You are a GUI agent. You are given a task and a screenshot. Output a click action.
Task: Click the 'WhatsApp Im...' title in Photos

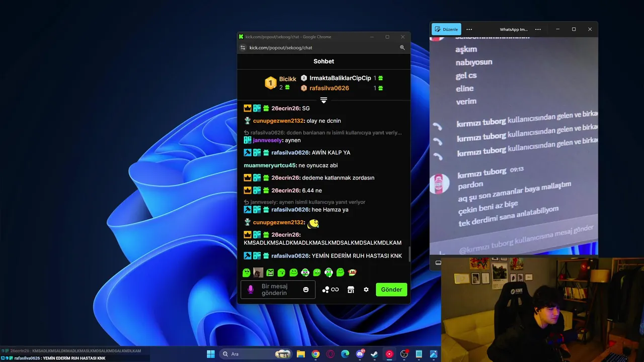click(514, 29)
